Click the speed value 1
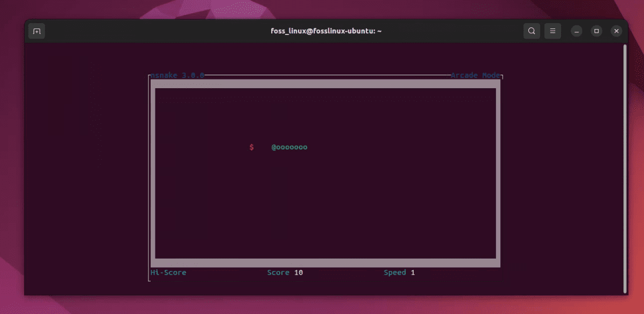Screen dimensions: 644x314 [x=413, y=273]
